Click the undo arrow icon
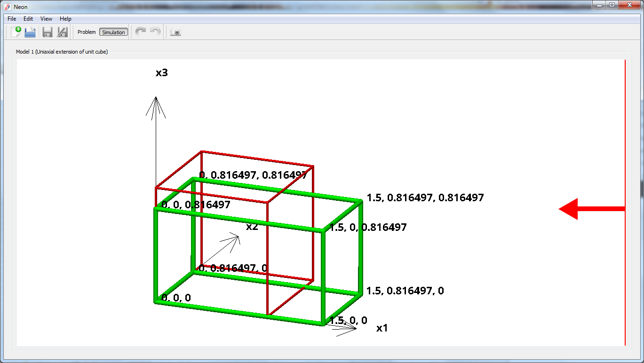Screen dimensions: 644x363 point(155,32)
